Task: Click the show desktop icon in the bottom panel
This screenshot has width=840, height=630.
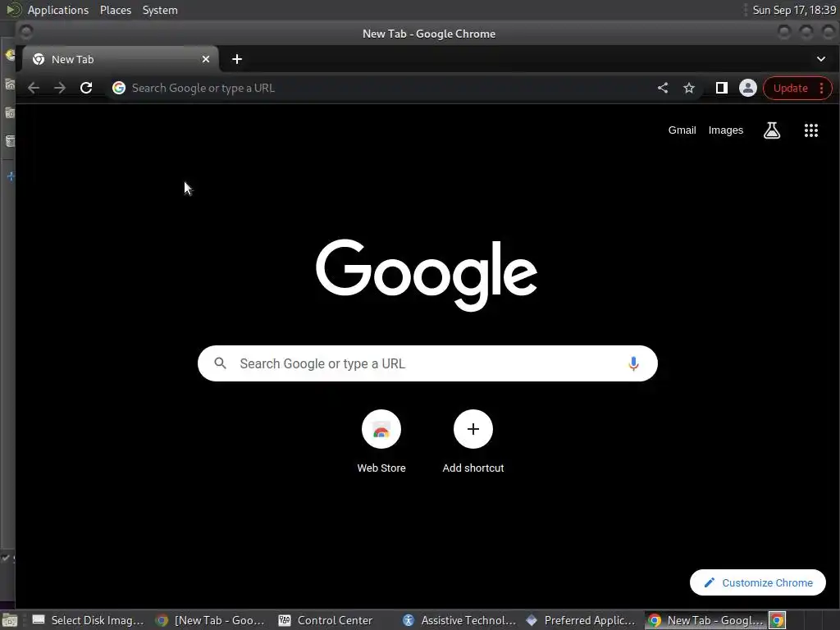Action: tap(10, 620)
